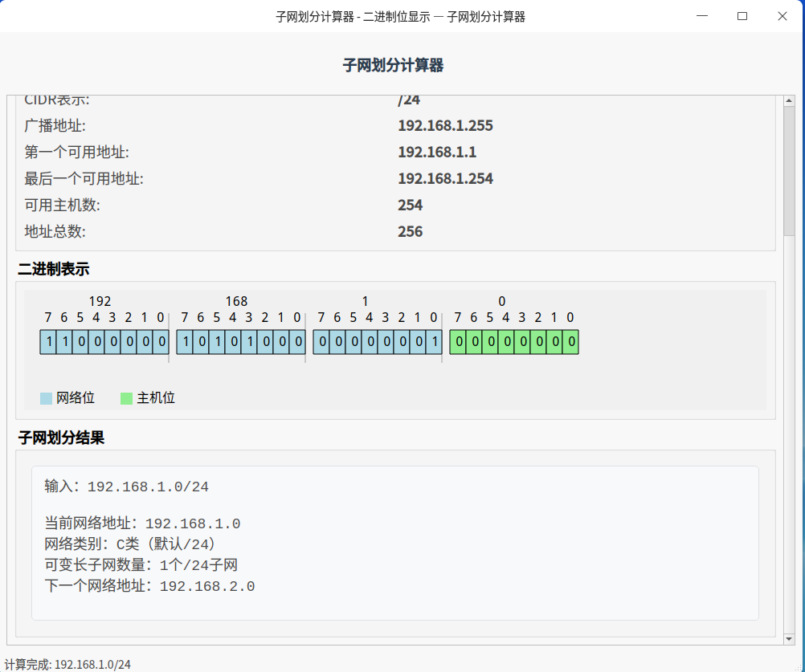Click the 输入: 192.168.1.0/24 line
The width and height of the screenshot is (805, 672).
[126, 487]
